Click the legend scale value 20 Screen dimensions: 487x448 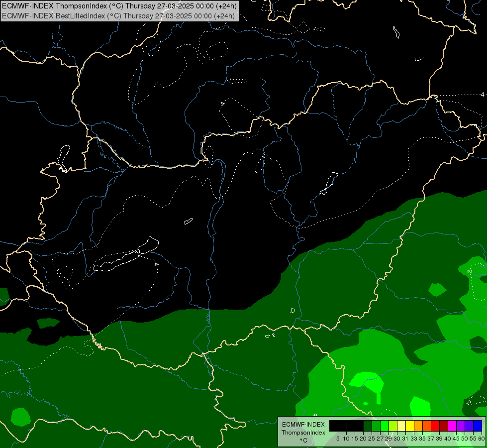tap(363, 439)
